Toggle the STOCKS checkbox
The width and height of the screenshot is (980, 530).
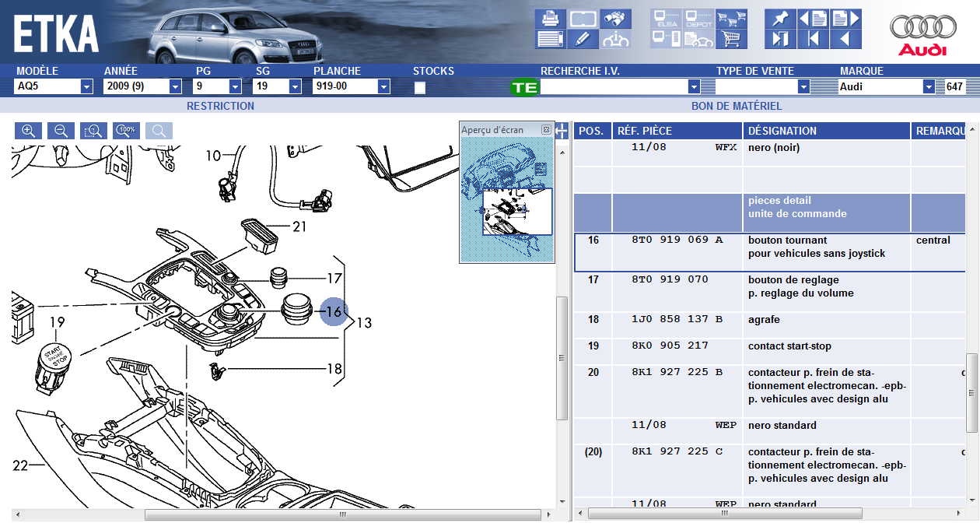pyautogui.click(x=420, y=87)
